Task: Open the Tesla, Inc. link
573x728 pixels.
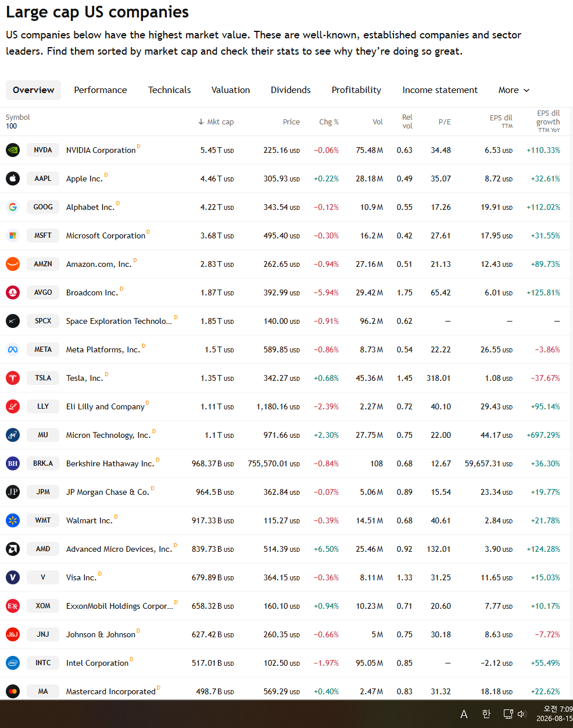Action: pos(84,378)
